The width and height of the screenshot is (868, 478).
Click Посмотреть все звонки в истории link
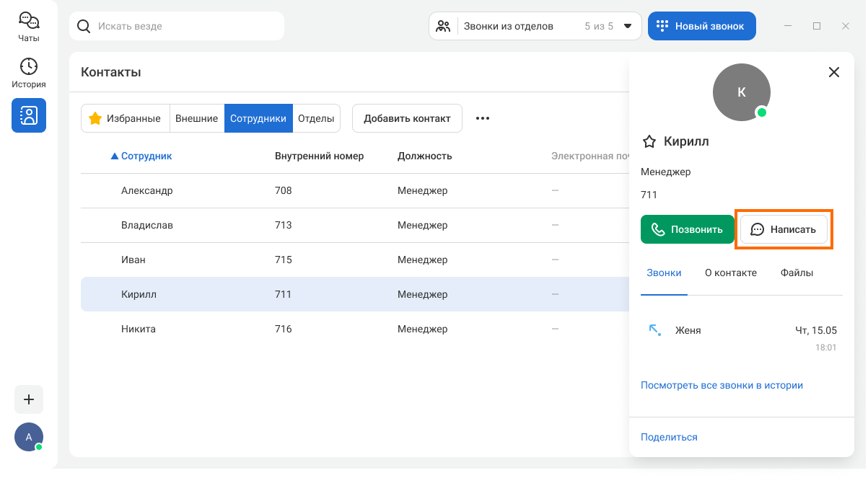point(722,385)
